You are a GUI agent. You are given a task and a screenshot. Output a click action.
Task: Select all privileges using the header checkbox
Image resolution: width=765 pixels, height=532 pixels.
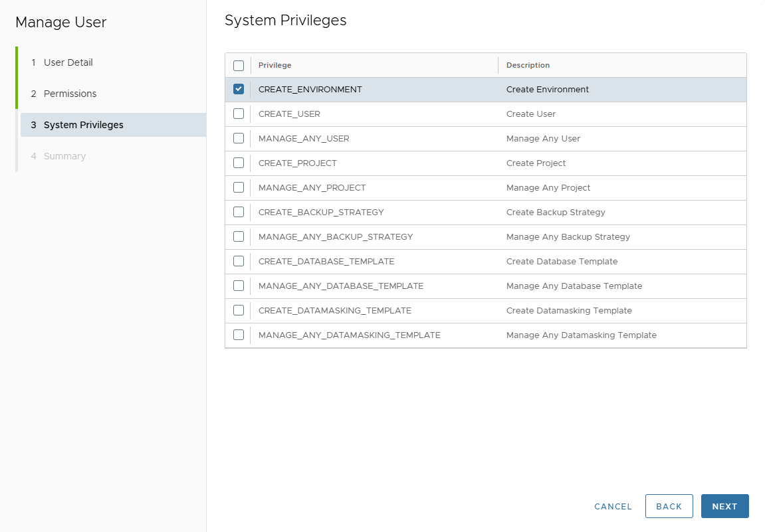point(239,64)
